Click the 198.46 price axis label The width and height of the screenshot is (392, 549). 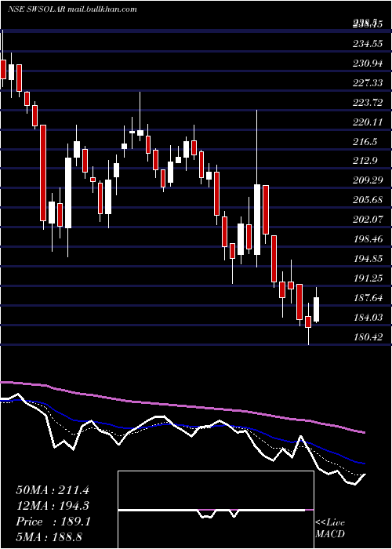(368, 239)
